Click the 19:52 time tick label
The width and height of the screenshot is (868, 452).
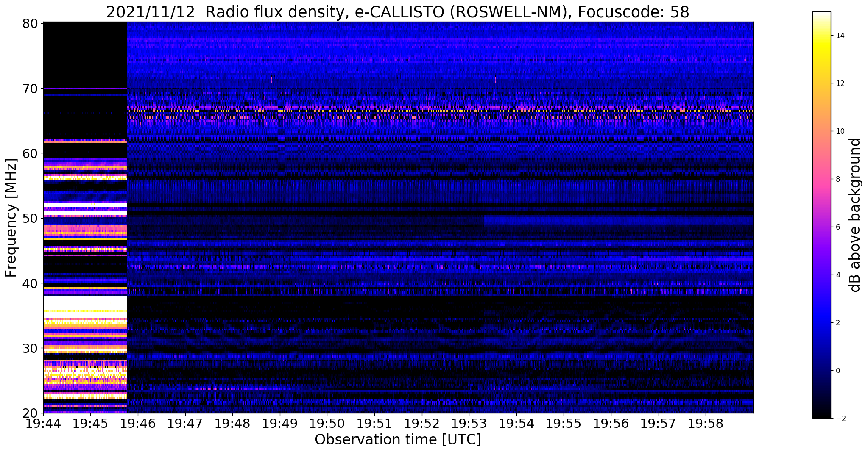point(422,424)
